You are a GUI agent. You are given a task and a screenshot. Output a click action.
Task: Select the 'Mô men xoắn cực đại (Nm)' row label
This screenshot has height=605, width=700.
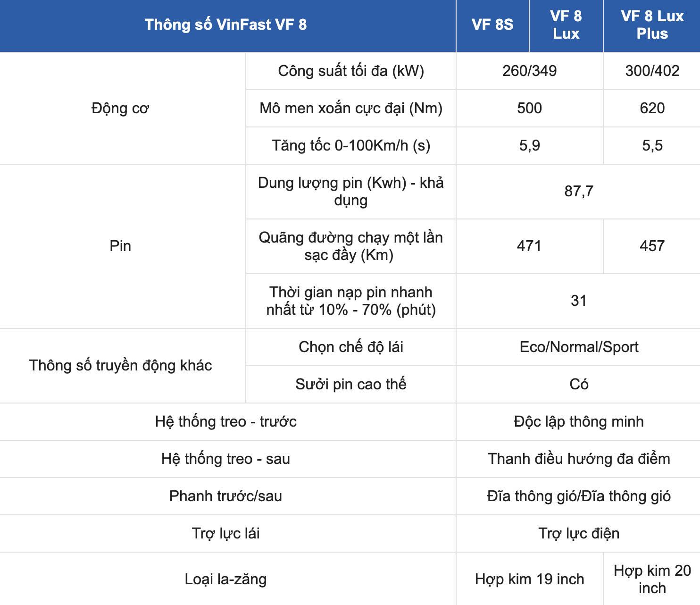pos(350,108)
